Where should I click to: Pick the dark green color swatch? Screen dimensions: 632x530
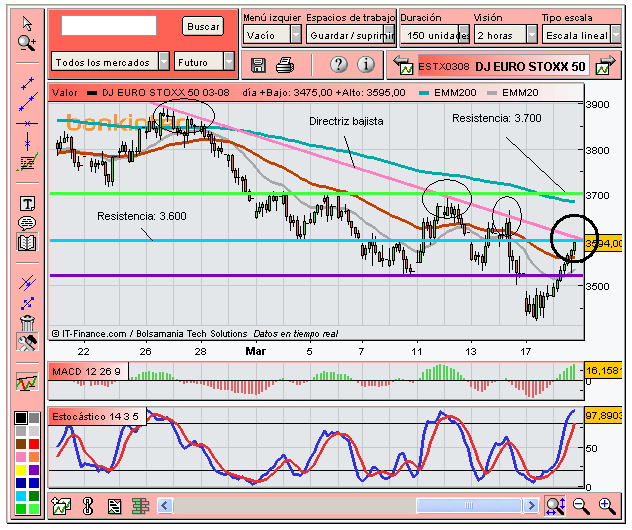point(34,496)
